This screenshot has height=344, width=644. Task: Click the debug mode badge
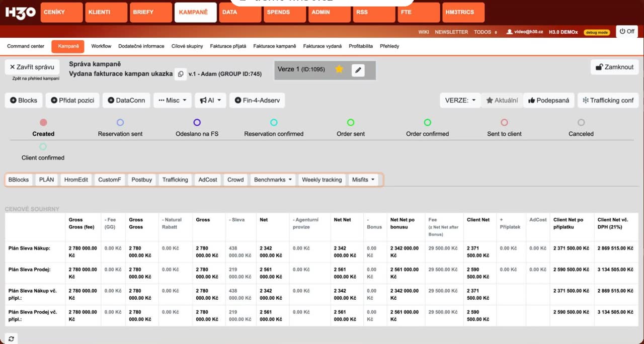(x=597, y=32)
